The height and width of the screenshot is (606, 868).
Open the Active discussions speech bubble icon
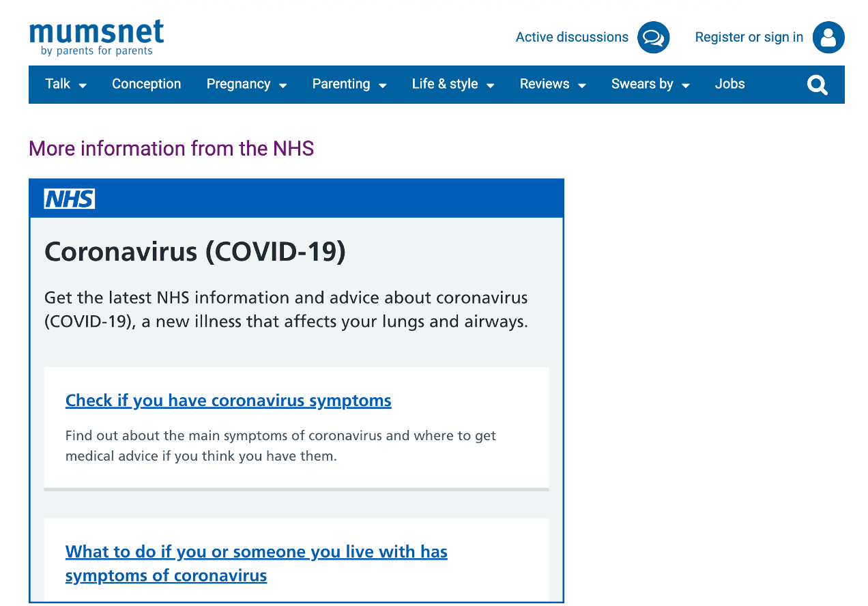point(653,38)
